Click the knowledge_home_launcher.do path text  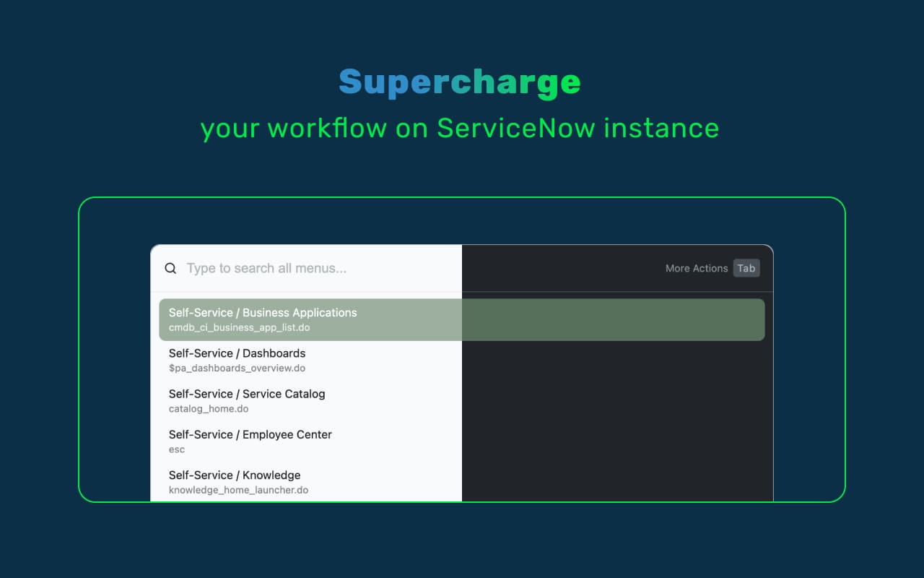pos(238,490)
